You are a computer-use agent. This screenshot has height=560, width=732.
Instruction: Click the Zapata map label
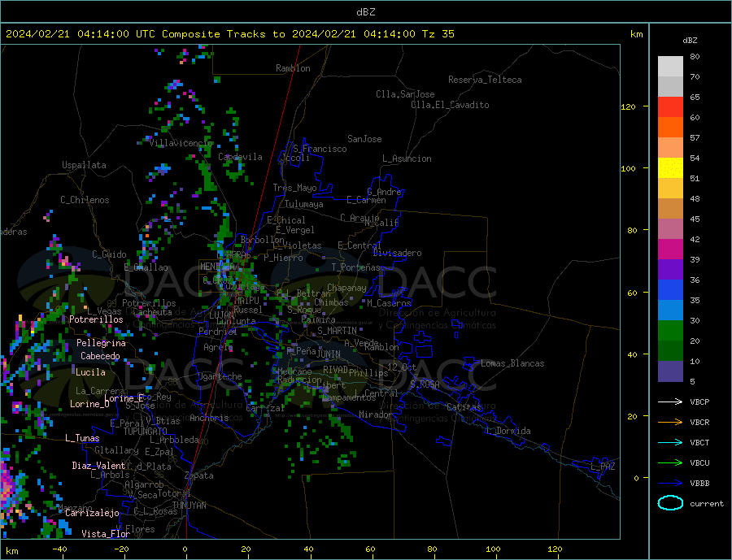(199, 476)
